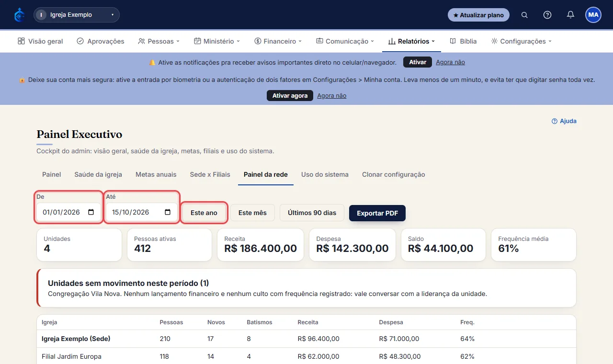
Task: Open the notifications bell icon
Action: pos(570,15)
